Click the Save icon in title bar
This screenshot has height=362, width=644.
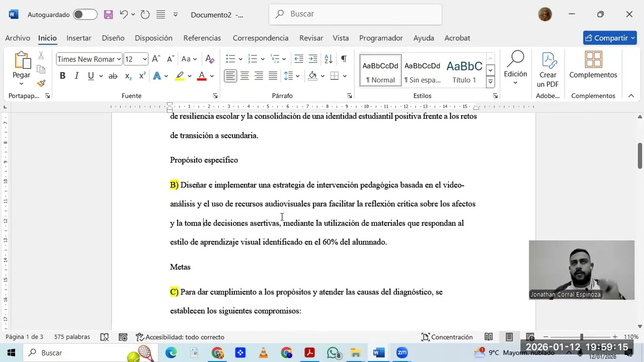108,15
